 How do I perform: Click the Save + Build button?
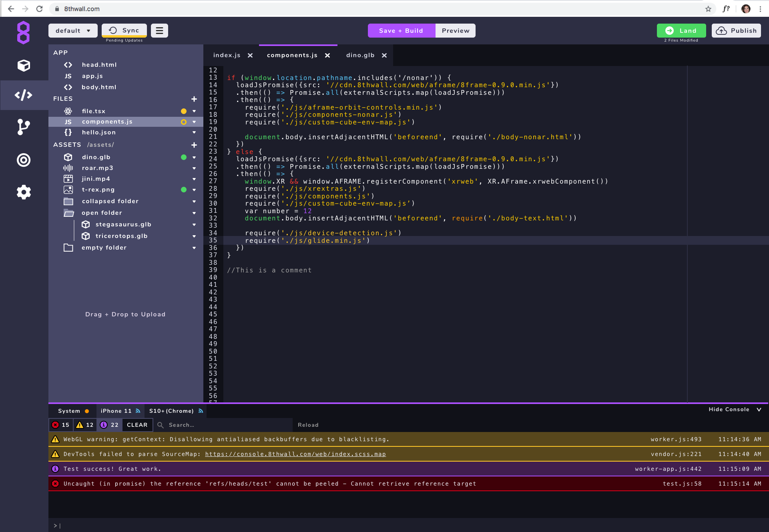[401, 30]
